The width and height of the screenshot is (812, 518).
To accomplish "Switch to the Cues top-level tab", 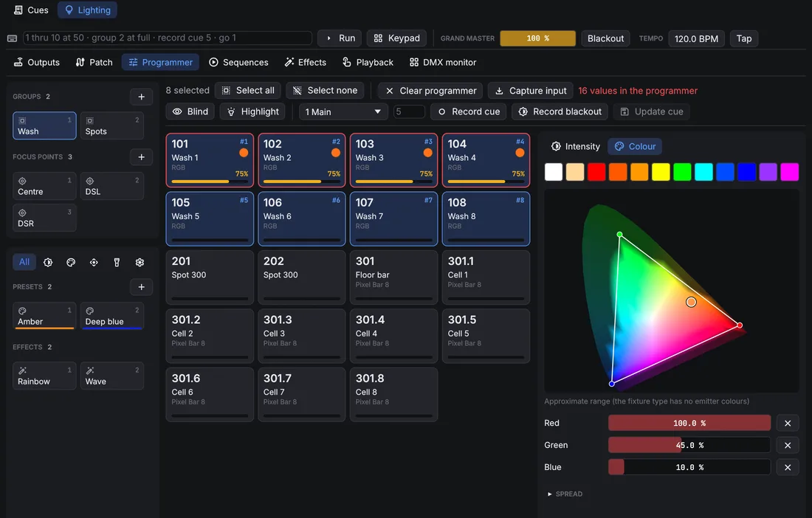I will click(31, 10).
